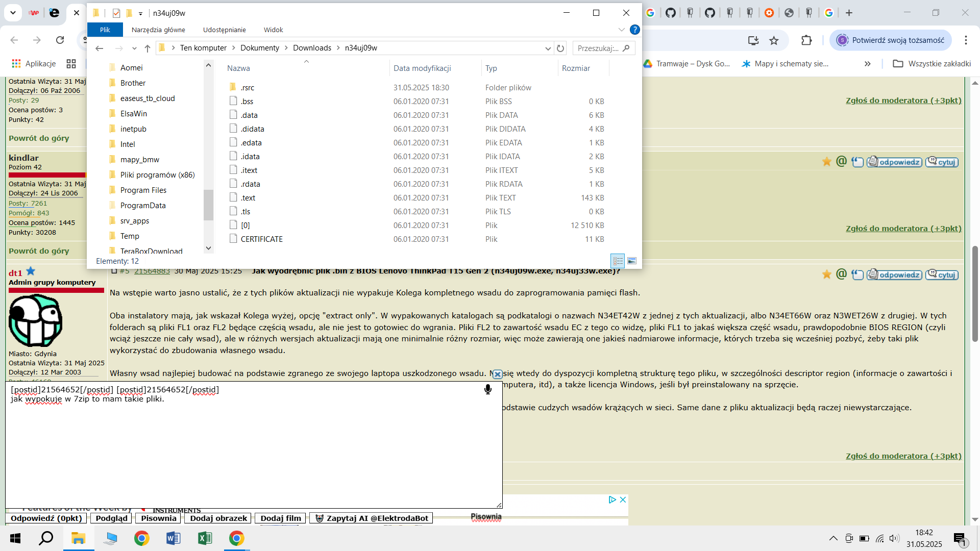Viewport: 980px width, 551px height.
Task: Go up one folder level in Explorer
Action: (148, 48)
